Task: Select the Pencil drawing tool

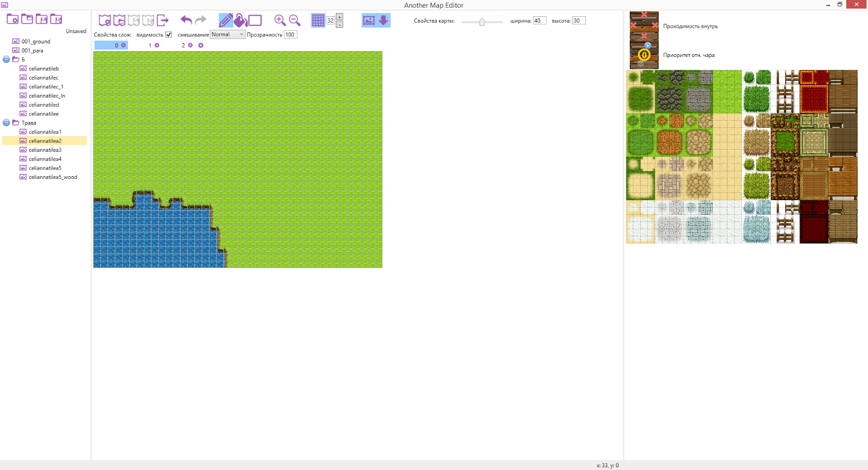Action: [x=226, y=21]
